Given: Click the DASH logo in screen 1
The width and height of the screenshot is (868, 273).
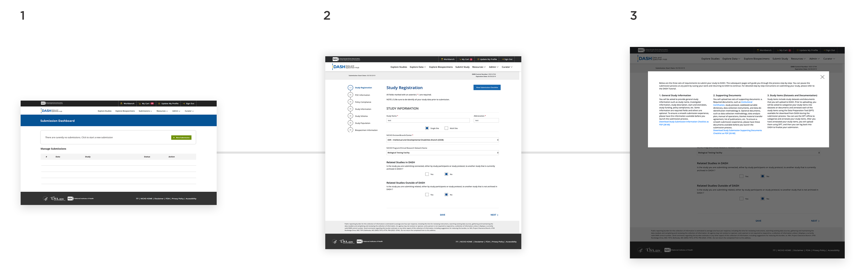Looking at the screenshot, I should [x=52, y=111].
